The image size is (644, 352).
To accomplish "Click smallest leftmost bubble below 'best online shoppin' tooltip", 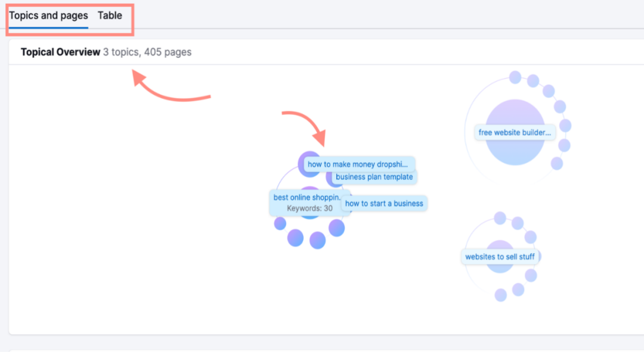I will click(x=280, y=223).
